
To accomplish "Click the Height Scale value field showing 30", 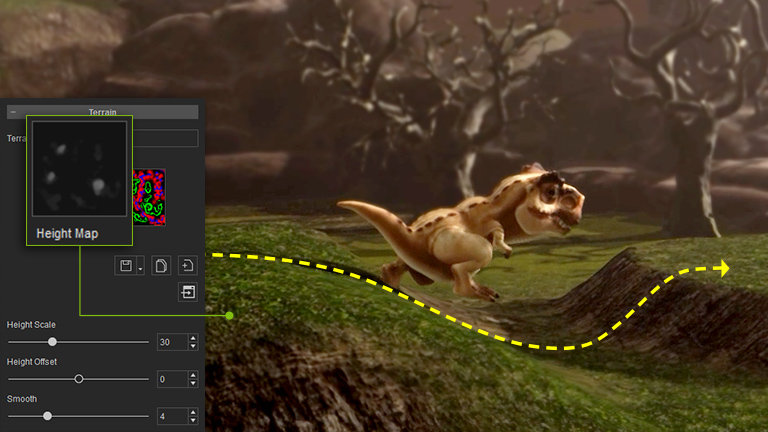I will [170, 342].
